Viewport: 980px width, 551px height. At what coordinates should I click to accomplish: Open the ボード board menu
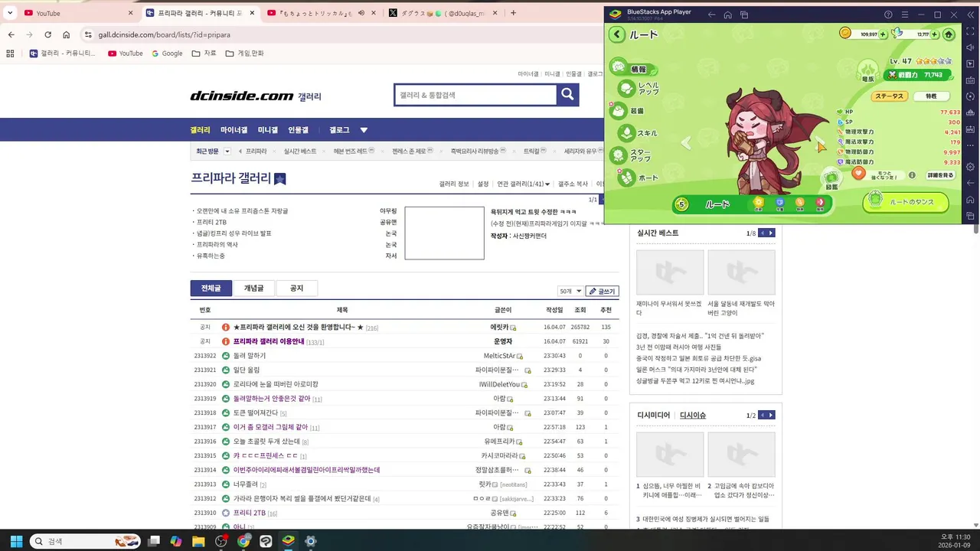tap(637, 178)
